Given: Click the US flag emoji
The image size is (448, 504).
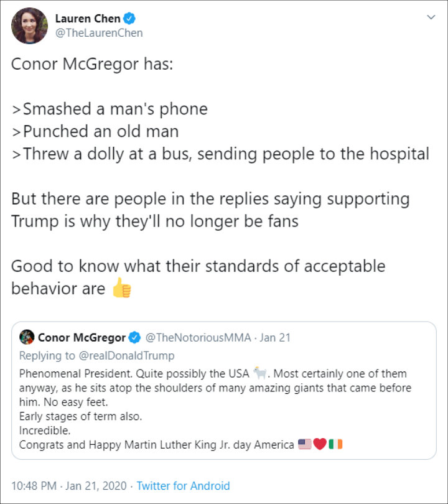Looking at the screenshot, I should tap(305, 444).
